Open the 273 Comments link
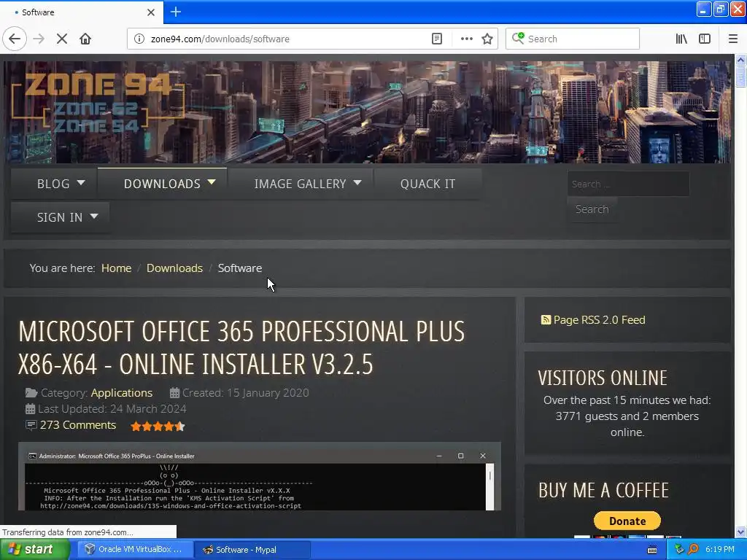The width and height of the screenshot is (747, 560). (x=77, y=425)
